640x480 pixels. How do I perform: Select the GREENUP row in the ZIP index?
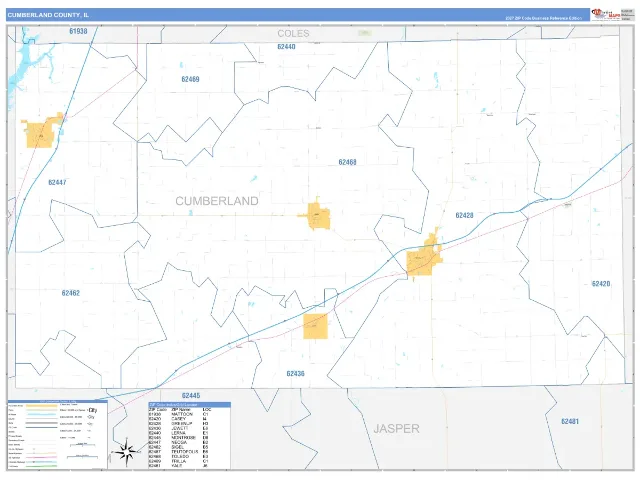[180, 424]
